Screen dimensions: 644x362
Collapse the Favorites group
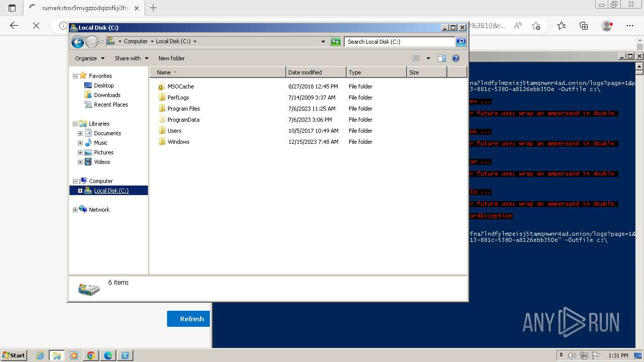[75, 76]
